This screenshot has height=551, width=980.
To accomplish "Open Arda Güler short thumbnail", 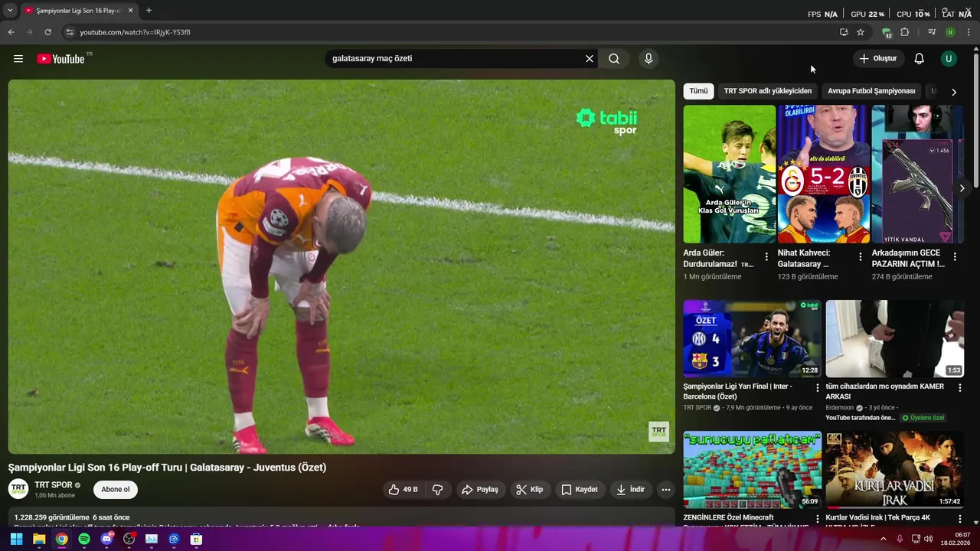I will [x=730, y=174].
